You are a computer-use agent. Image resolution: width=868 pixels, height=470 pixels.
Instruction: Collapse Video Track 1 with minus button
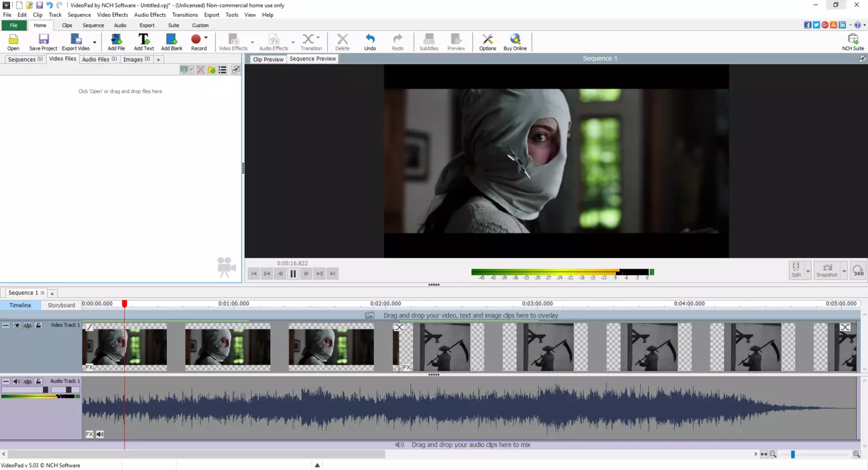6,325
